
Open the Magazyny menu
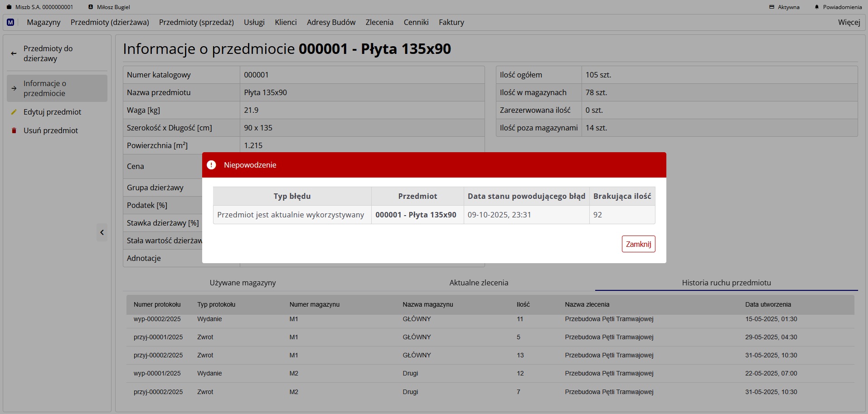point(44,22)
